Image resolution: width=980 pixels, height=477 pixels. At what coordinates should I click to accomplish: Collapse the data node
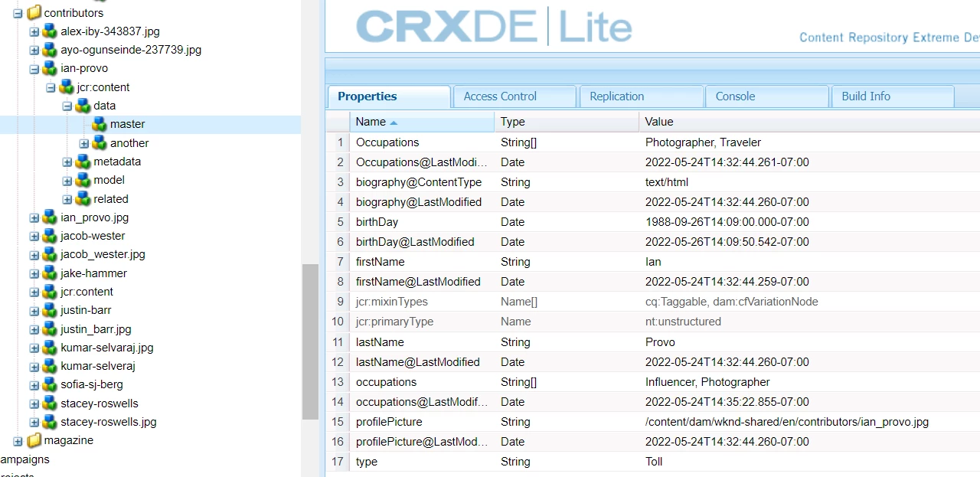point(67,106)
